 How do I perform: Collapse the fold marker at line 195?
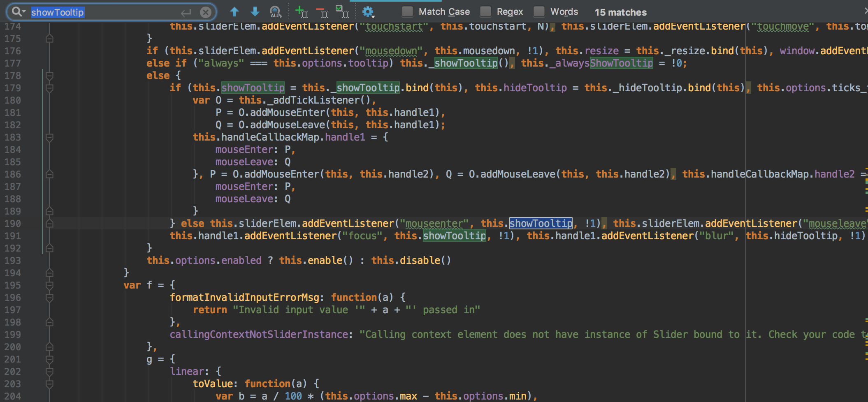click(x=49, y=285)
